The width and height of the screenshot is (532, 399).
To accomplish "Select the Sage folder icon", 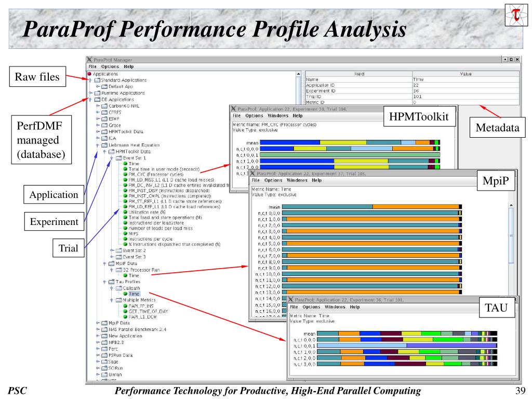I will (104, 362).
